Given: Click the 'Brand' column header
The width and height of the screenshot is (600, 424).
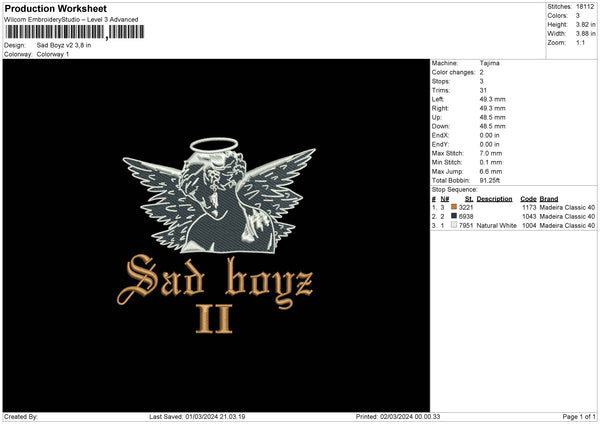Looking at the screenshot, I should (549, 199).
